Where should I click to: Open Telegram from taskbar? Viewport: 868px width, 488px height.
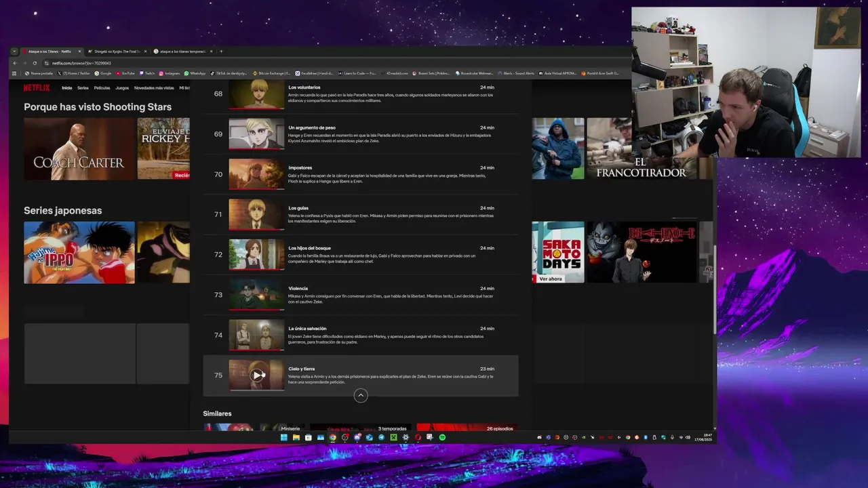(381, 437)
